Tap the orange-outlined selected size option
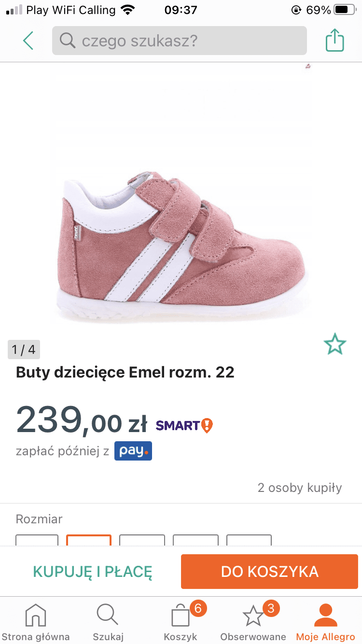362x644 pixels. coord(89,540)
